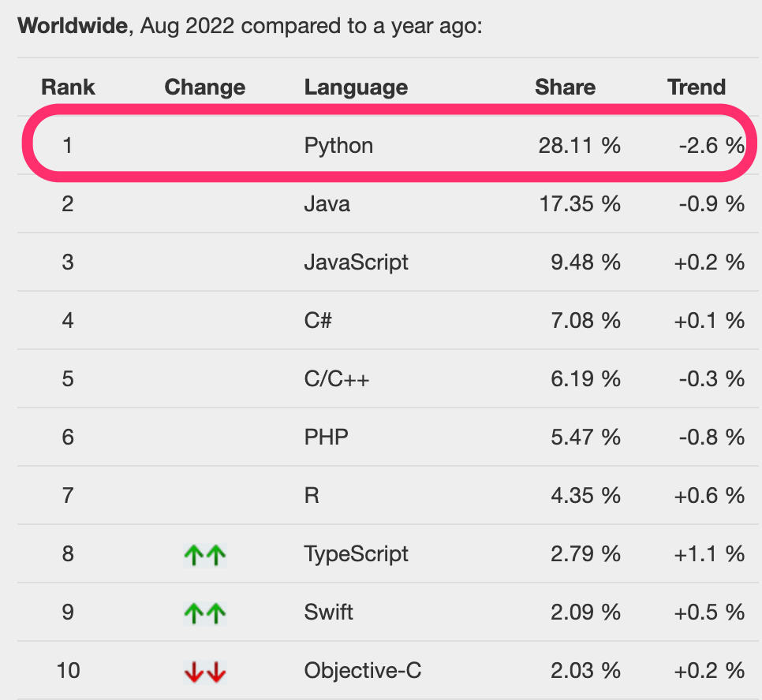
Task: Click the green up arrows beside Swift
Action: pyautogui.click(x=205, y=613)
